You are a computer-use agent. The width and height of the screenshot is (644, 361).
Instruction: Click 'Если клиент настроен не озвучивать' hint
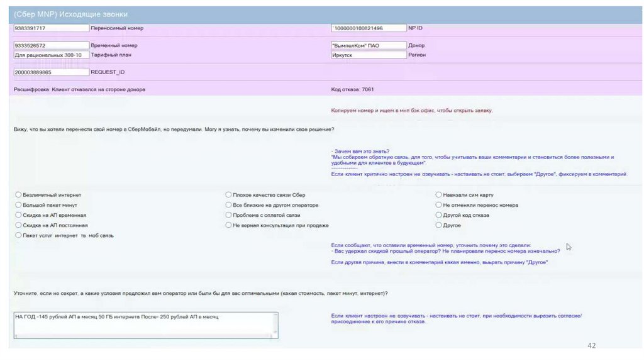[457, 318]
